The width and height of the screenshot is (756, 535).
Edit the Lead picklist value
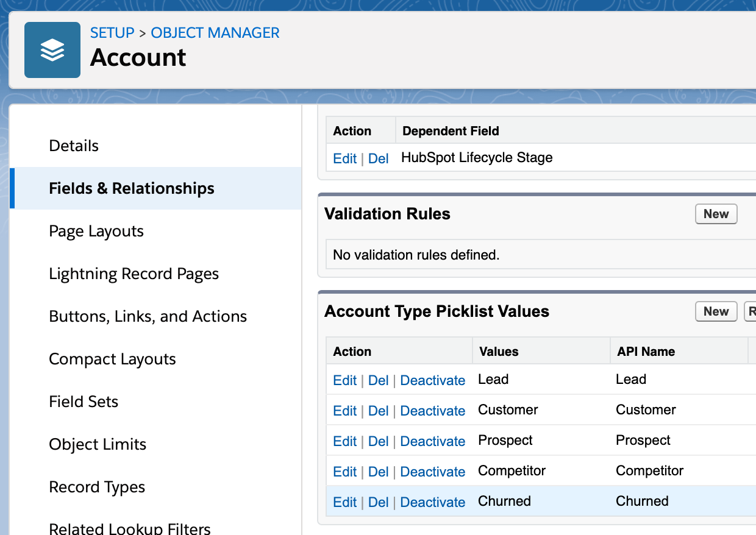pyautogui.click(x=344, y=380)
